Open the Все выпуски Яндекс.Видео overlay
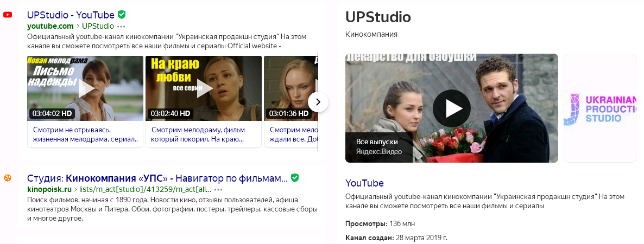The height and width of the screenshot is (244, 644). (378, 147)
